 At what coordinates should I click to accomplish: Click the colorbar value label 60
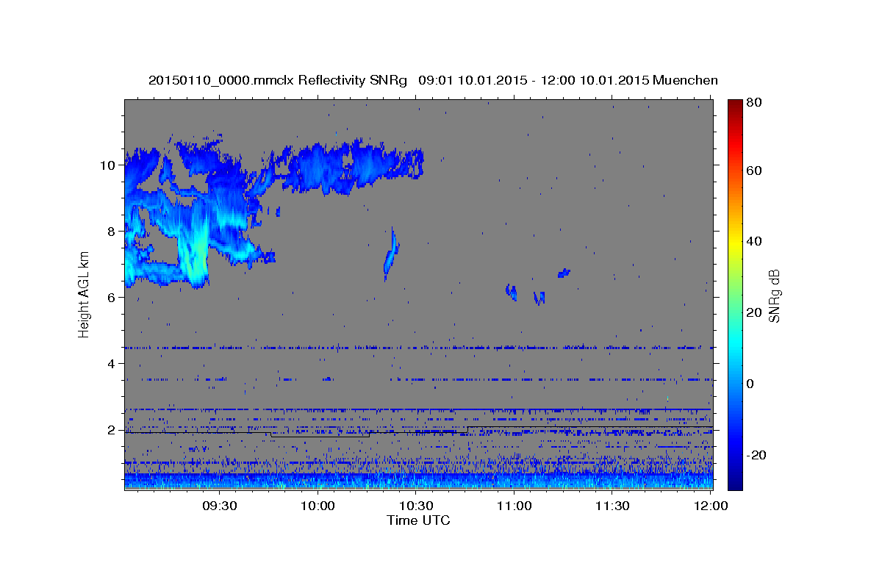tap(753, 171)
